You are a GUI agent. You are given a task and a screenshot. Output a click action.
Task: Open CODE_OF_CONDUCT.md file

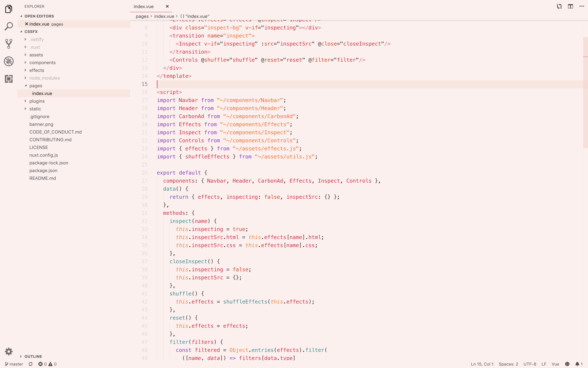pos(74,132)
